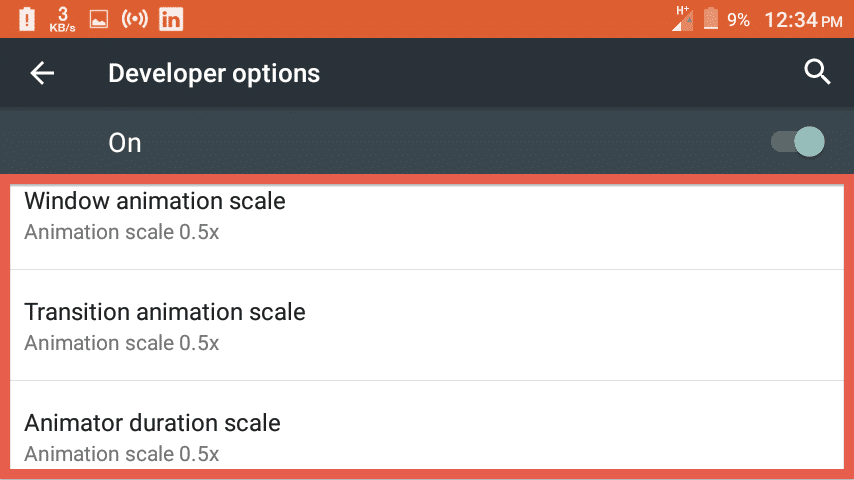Tap Animation scale 0.5x under Window animation

[x=121, y=232]
